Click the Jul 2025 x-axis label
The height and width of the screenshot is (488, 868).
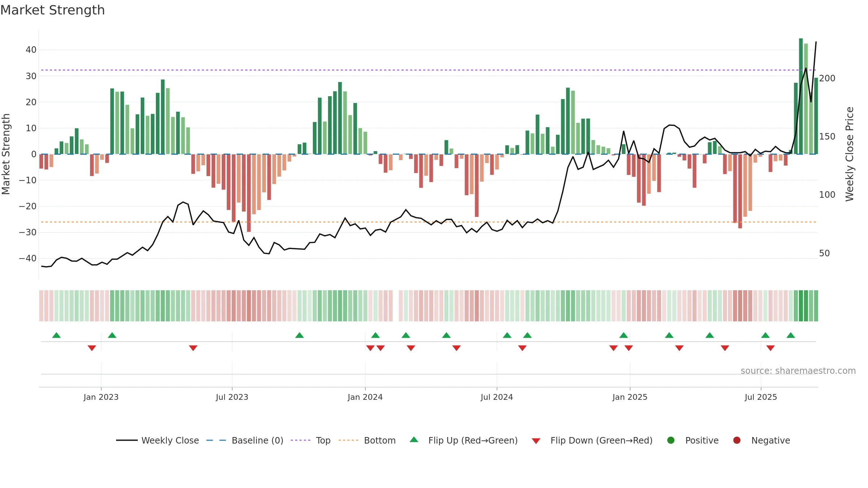[x=761, y=397]
